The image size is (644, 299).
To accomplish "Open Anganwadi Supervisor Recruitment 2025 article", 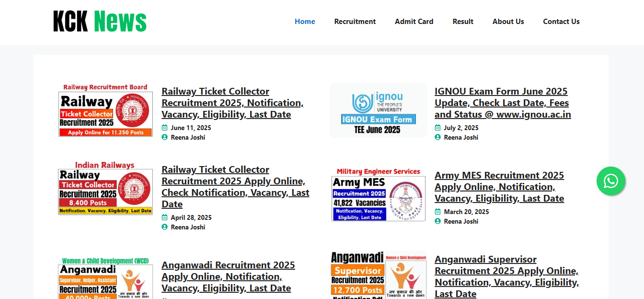I will tap(507, 276).
